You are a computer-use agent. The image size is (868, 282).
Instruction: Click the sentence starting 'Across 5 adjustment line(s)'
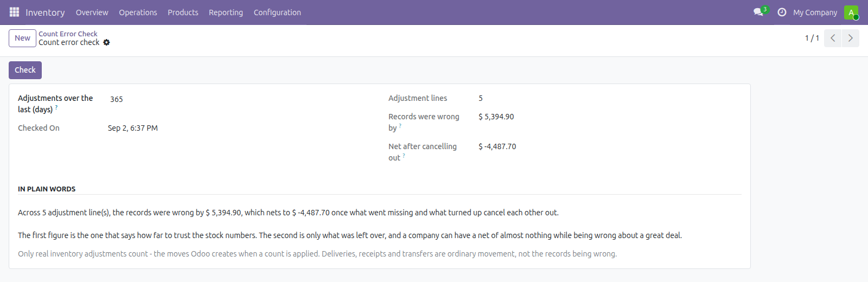click(x=288, y=213)
